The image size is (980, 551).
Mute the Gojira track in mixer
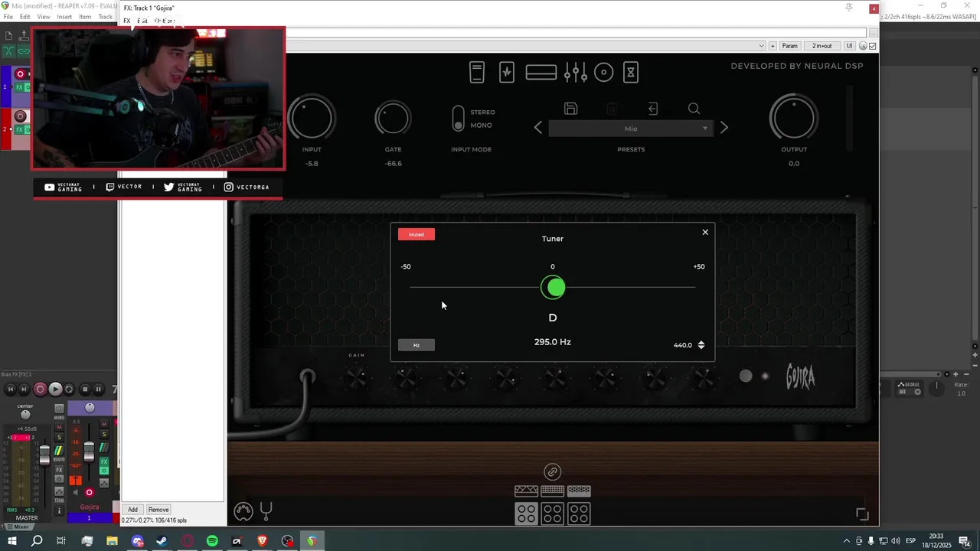coord(104,424)
